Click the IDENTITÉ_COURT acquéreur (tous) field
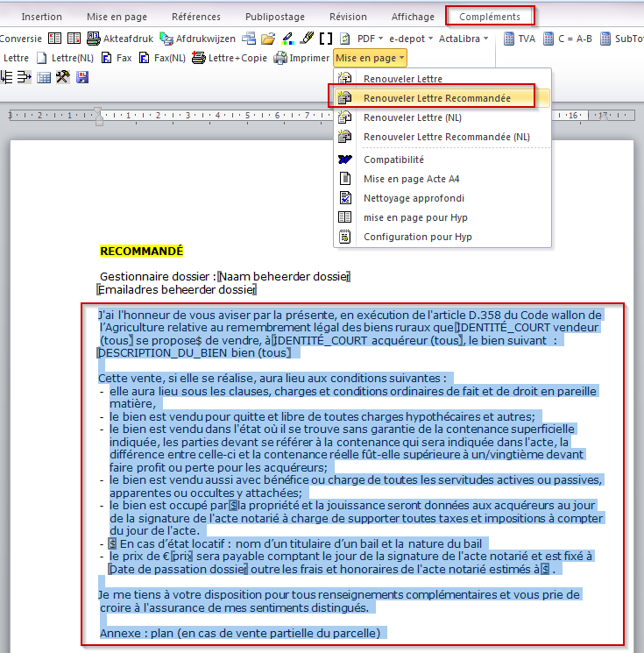The image size is (644, 653). pos(367,340)
